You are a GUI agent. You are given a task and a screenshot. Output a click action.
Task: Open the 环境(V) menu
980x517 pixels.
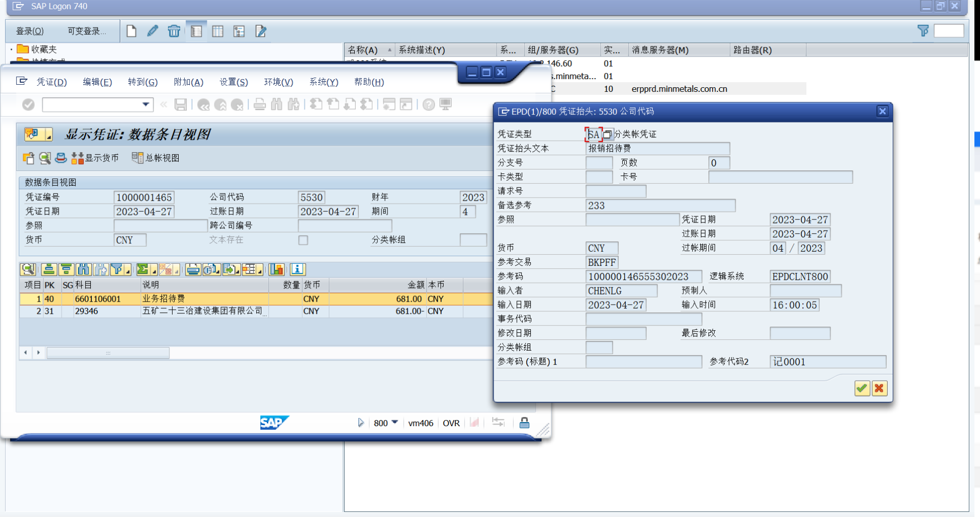(x=279, y=82)
